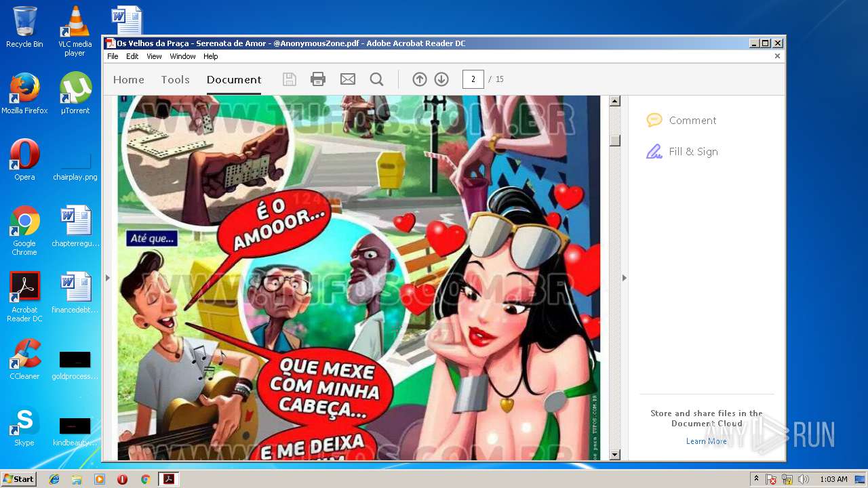Go to next page with down arrow
This screenshot has width=868, height=488.
coord(441,79)
